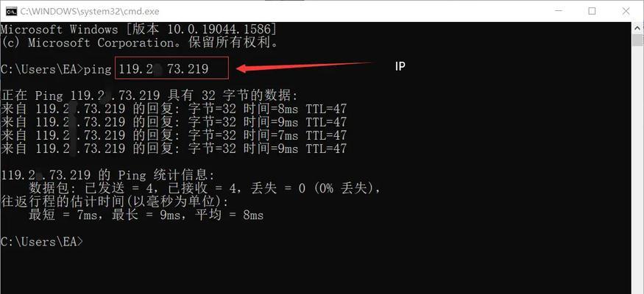Image resolution: width=644 pixels, height=294 pixels.
Task: Click the Ping 统计信息 header line
Action: pos(107,175)
